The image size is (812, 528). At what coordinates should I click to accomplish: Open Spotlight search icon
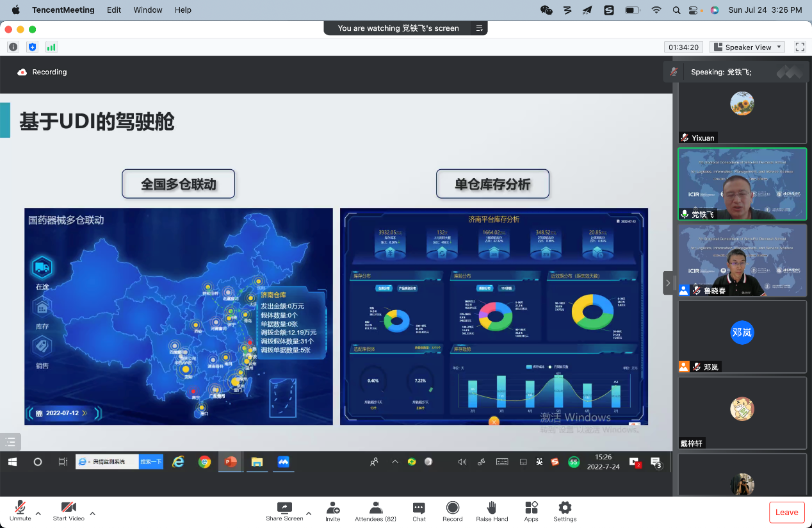click(x=676, y=10)
